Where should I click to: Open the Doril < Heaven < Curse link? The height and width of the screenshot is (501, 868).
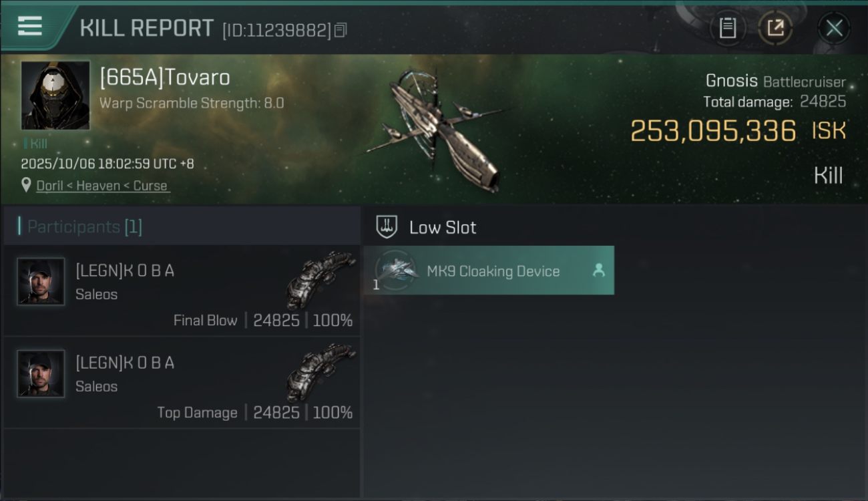pos(101,186)
